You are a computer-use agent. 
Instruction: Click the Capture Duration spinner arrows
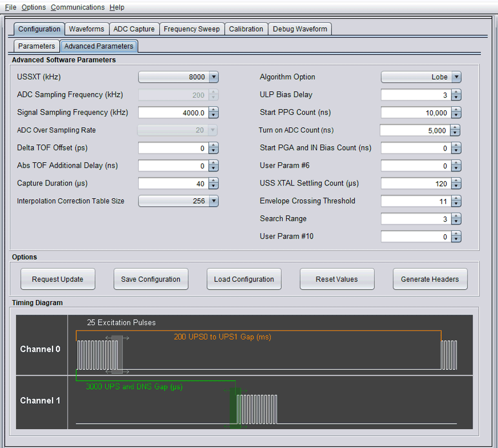tap(214, 183)
